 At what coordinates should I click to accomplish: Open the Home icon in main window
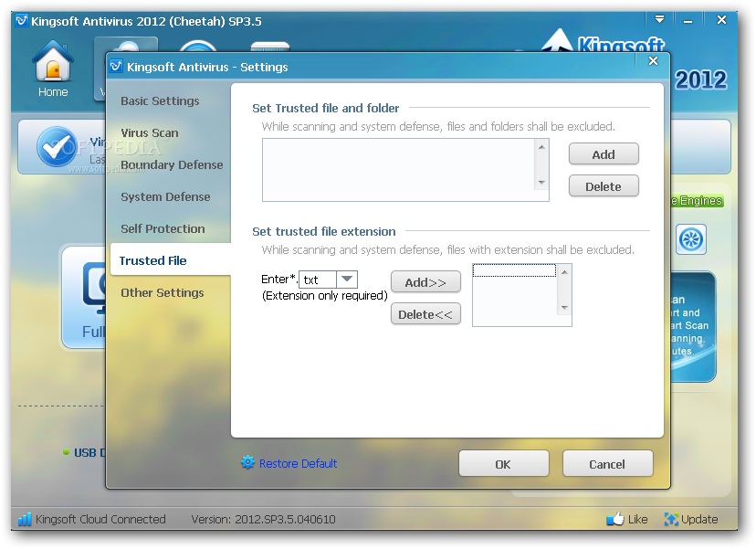point(53,61)
